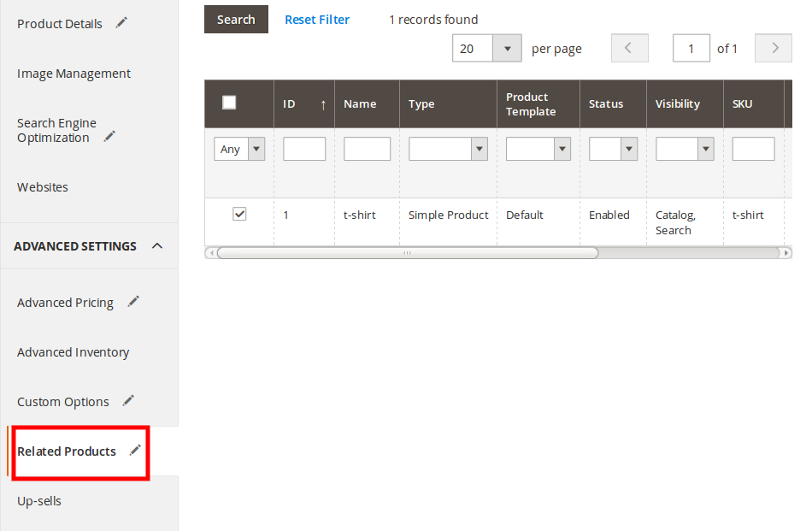
Task: Click pencil icon next to Search Engine Optimization
Action: [109, 137]
